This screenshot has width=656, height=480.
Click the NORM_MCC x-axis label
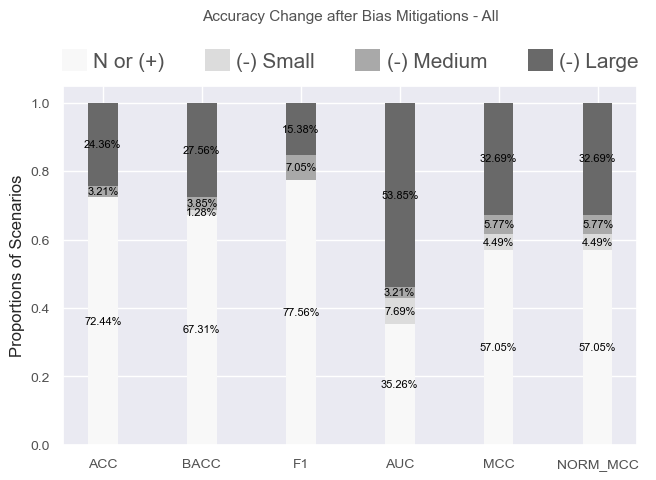598,465
